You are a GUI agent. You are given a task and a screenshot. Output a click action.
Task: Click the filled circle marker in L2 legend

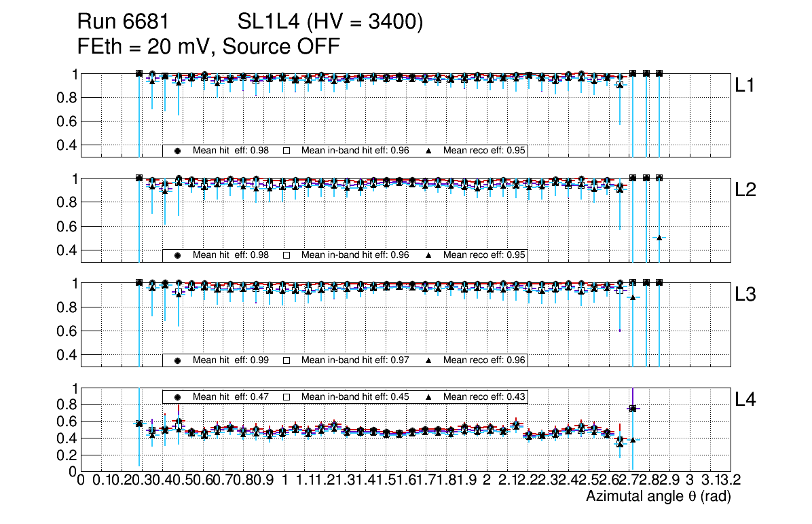tap(178, 256)
